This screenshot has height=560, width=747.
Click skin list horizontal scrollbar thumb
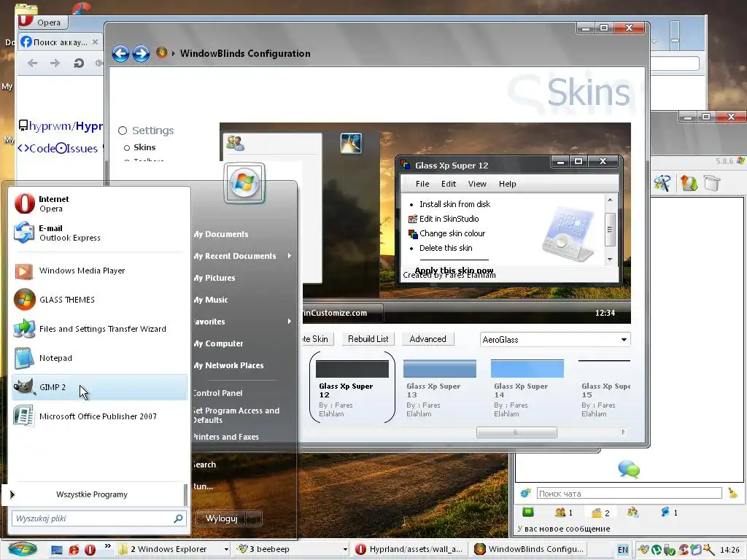point(516,432)
